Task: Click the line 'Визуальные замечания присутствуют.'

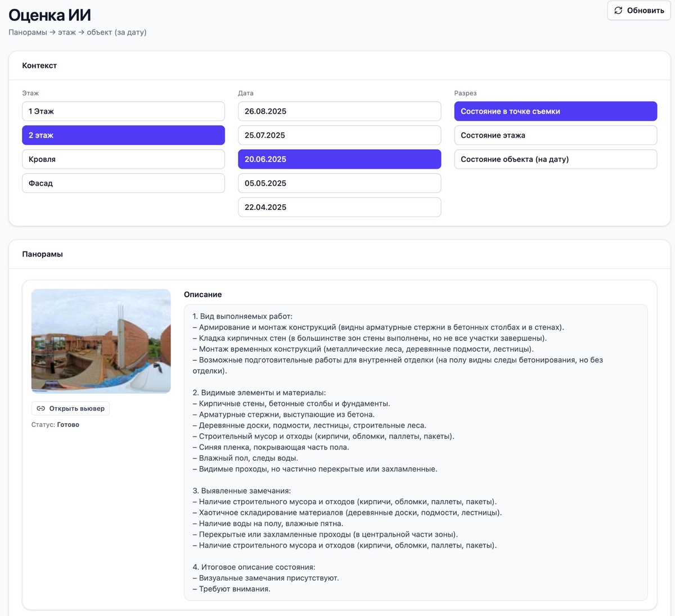Action: [265, 578]
